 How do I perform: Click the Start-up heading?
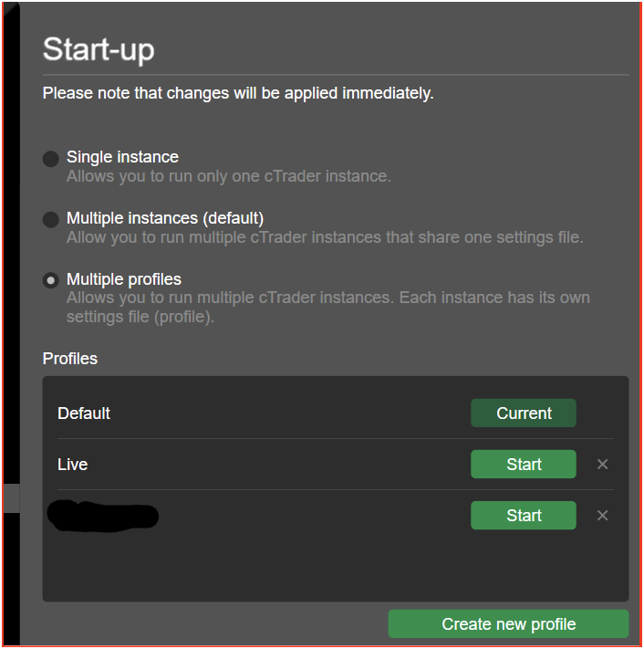point(99,49)
